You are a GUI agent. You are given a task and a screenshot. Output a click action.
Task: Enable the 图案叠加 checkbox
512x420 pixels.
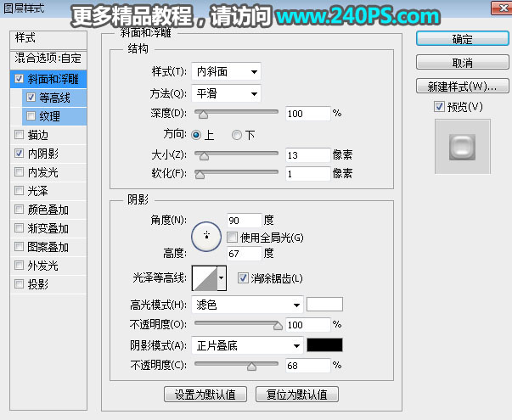click(x=19, y=246)
